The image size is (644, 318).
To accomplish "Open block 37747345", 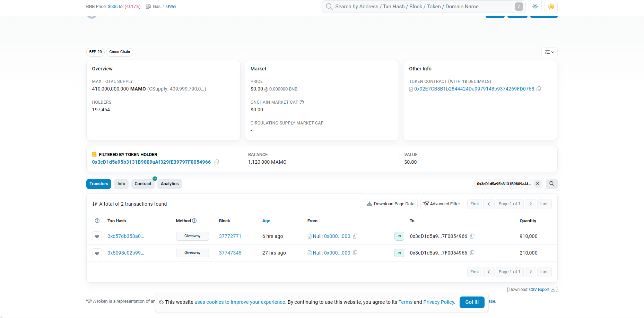I will point(230,253).
